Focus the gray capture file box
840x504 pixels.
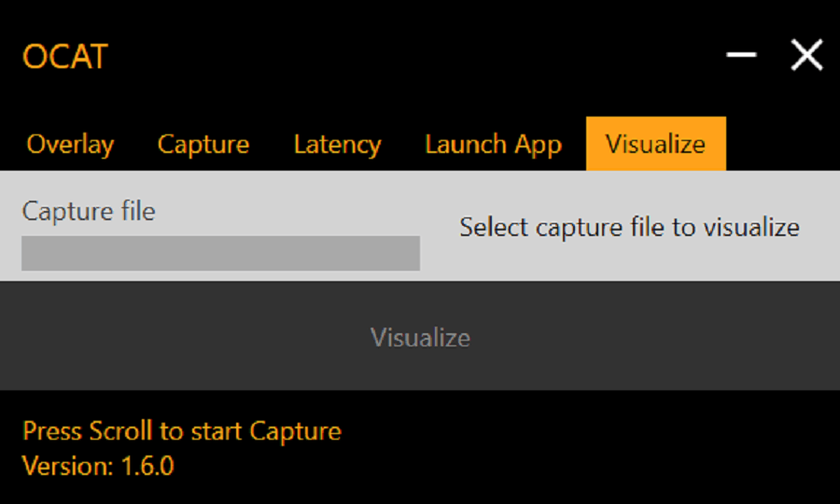click(220, 253)
